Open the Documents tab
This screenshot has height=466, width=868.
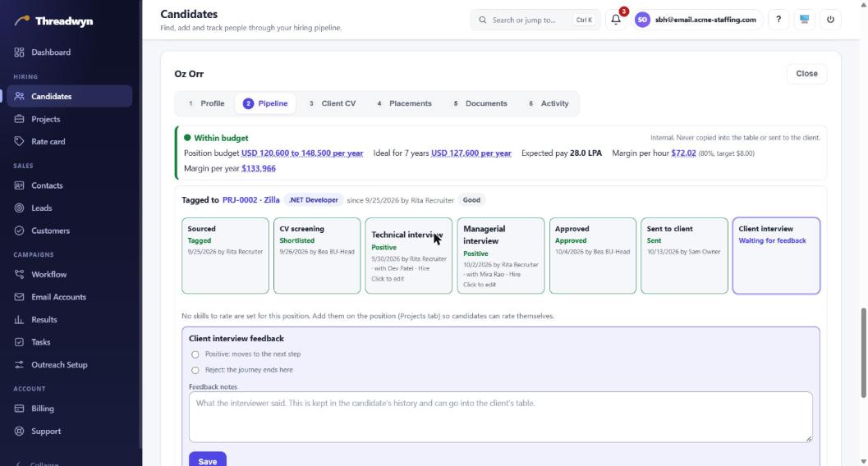[x=480, y=103]
